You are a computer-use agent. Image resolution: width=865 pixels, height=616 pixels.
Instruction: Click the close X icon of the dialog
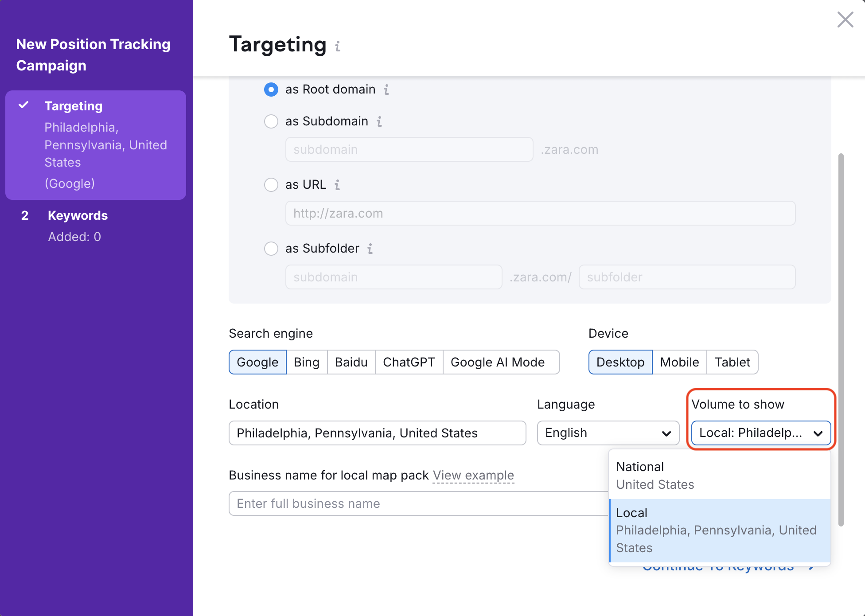[x=845, y=20]
